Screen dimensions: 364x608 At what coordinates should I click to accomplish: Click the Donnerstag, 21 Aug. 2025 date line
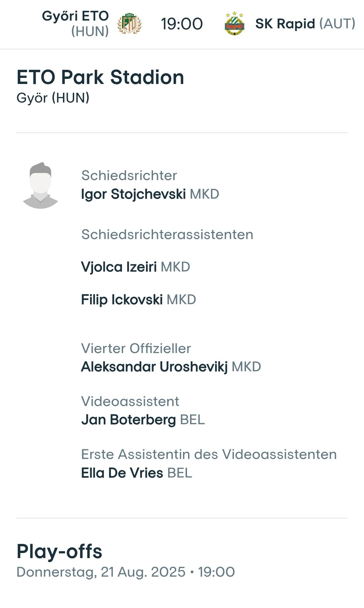(x=126, y=572)
